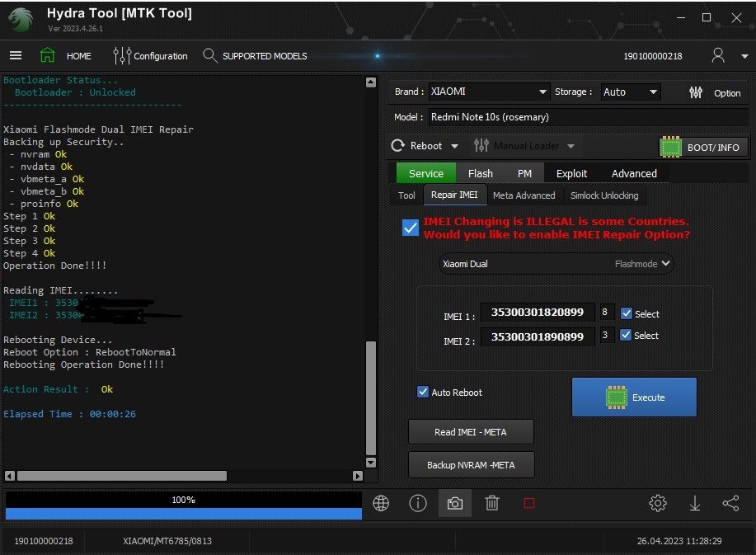Disable Select for IMEI 1

click(x=627, y=313)
